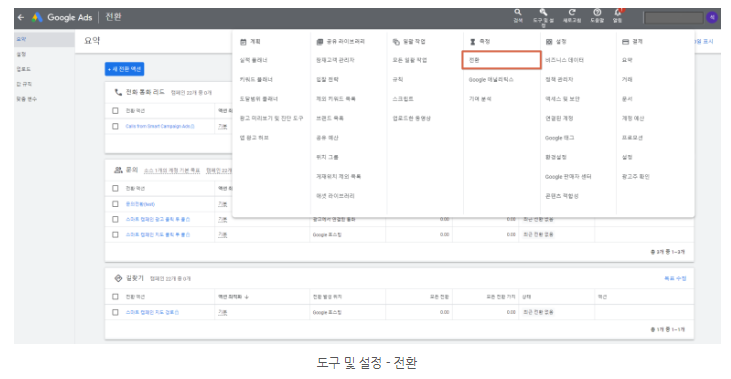Click the 측정 hourglass icon
The height and width of the screenshot is (379, 731).
point(473,42)
